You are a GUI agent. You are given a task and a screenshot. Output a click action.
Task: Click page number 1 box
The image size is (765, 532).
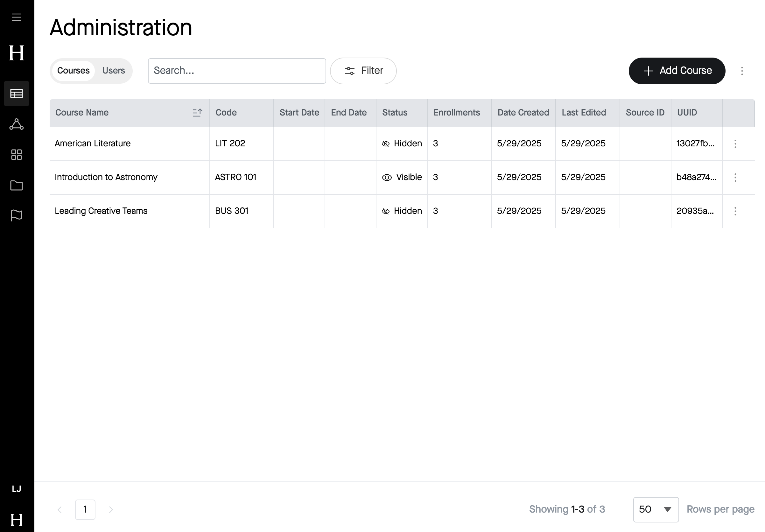click(x=85, y=509)
